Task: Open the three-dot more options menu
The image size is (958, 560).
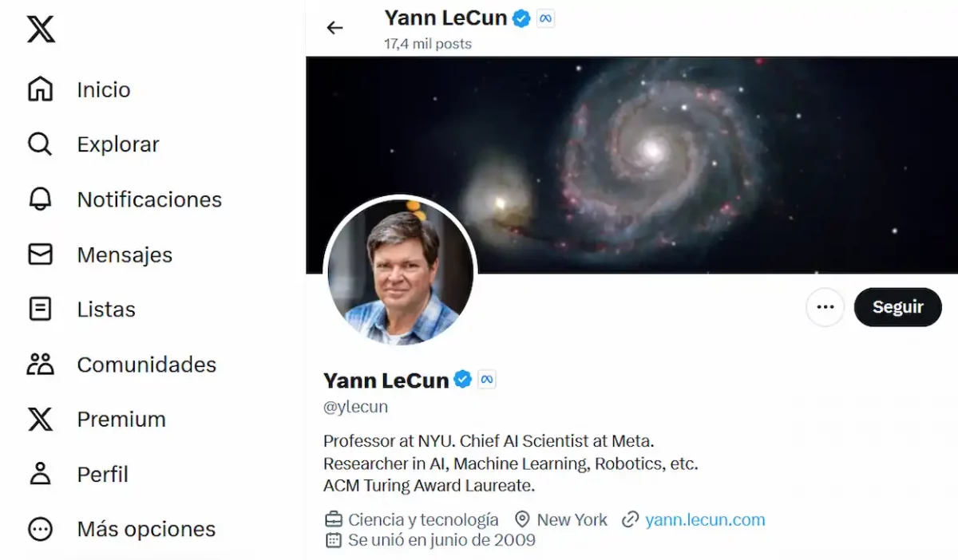Action: 825,307
